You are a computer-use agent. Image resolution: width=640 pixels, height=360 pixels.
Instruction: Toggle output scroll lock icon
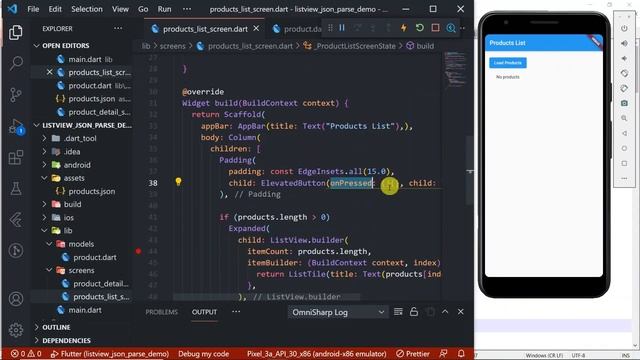tap(413, 312)
